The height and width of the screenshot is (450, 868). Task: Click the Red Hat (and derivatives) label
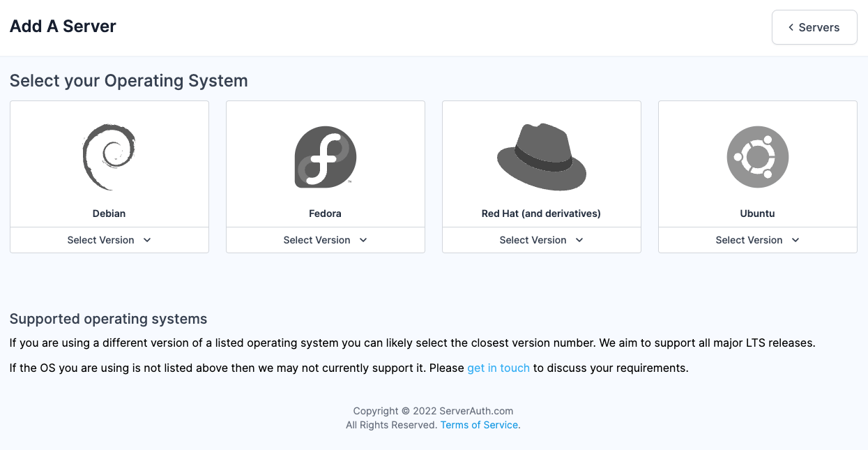click(541, 213)
